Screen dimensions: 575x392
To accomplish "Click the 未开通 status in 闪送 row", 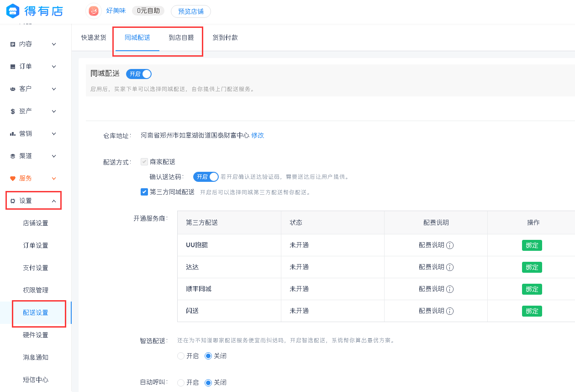I will coord(299,311).
